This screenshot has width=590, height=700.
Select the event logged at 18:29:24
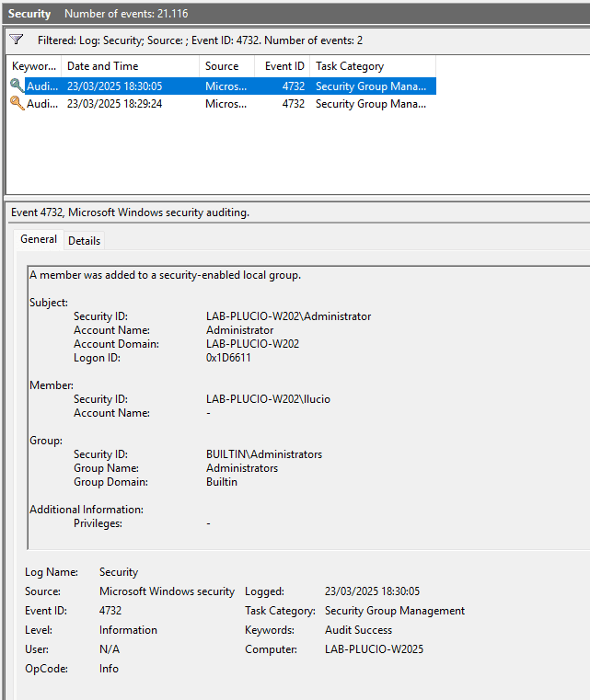[x=114, y=104]
